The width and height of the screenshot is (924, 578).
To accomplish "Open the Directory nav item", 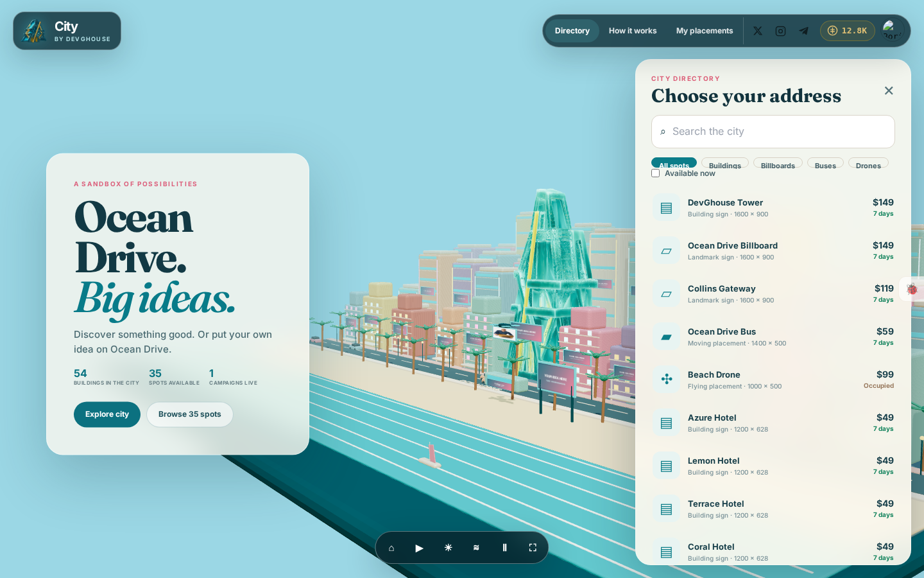I will [572, 31].
